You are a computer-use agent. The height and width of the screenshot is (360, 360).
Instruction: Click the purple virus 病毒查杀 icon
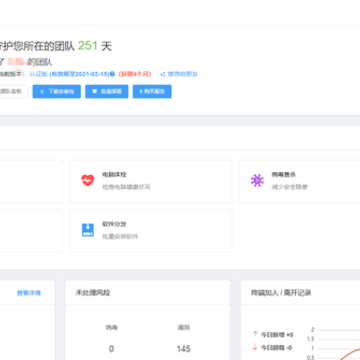pos(257,181)
